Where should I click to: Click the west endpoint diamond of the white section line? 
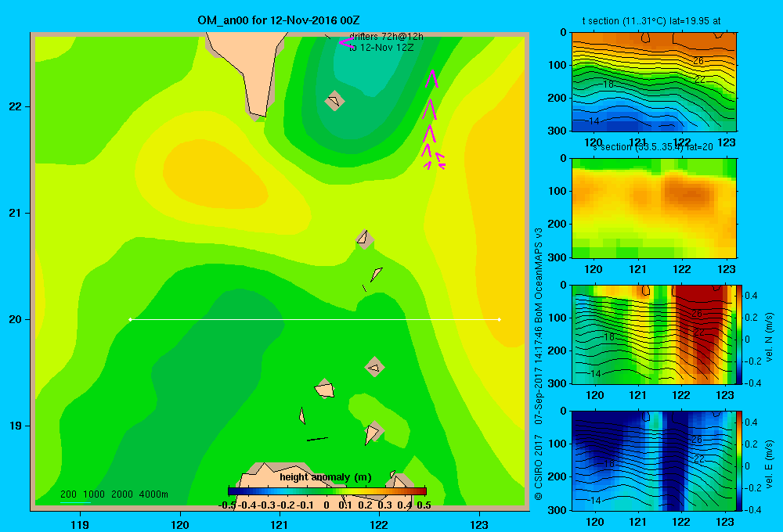click(130, 319)
